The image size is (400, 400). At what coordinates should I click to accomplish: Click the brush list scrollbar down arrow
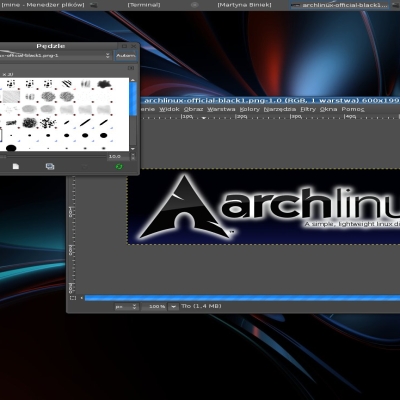click(x=133, y=149)
